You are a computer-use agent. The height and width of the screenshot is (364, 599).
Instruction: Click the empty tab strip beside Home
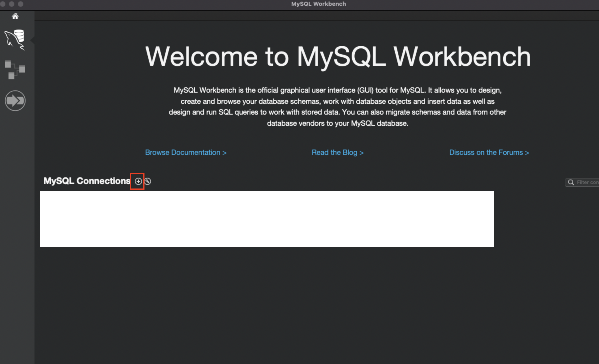(316, 16)
